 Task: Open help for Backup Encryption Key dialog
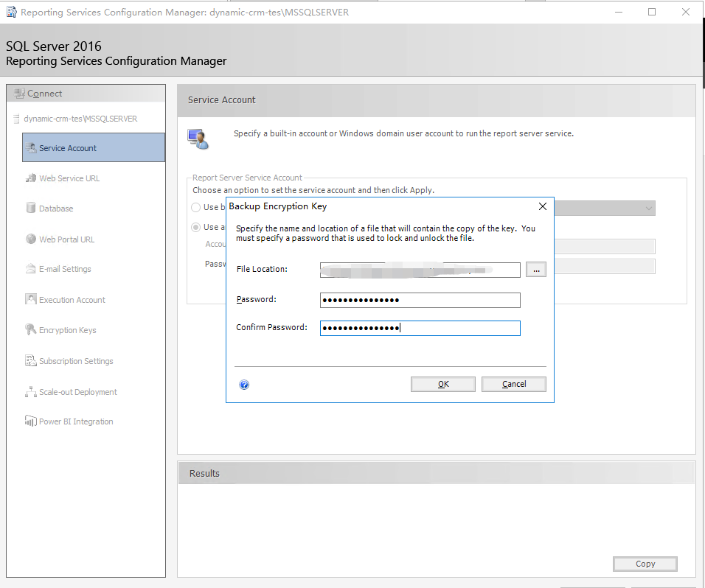[244, 385]
